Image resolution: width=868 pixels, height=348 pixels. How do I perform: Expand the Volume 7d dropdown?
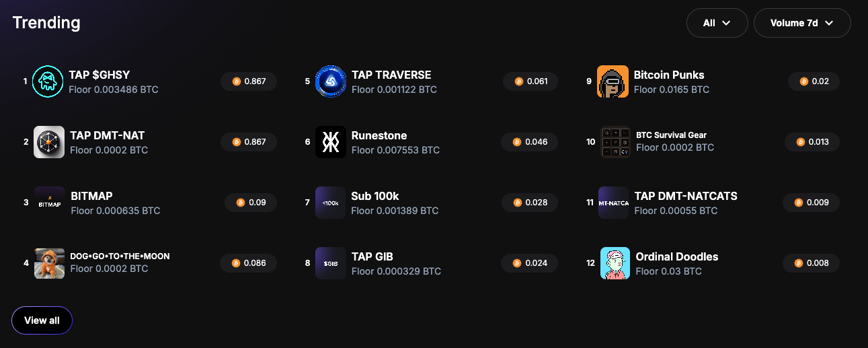click(801, 23)
